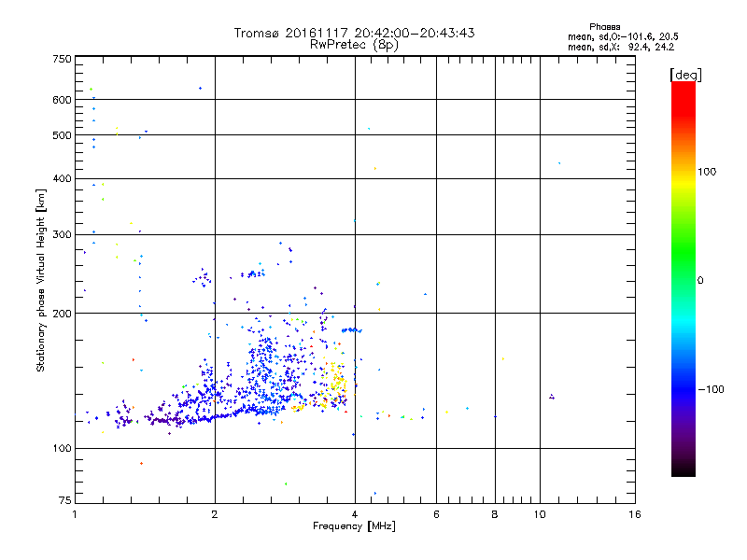The width and height of the screenshot is (747, 560).
Task: Click the '75' y-axis tick label
Action: pyautogui.click(x=64, y=500)
